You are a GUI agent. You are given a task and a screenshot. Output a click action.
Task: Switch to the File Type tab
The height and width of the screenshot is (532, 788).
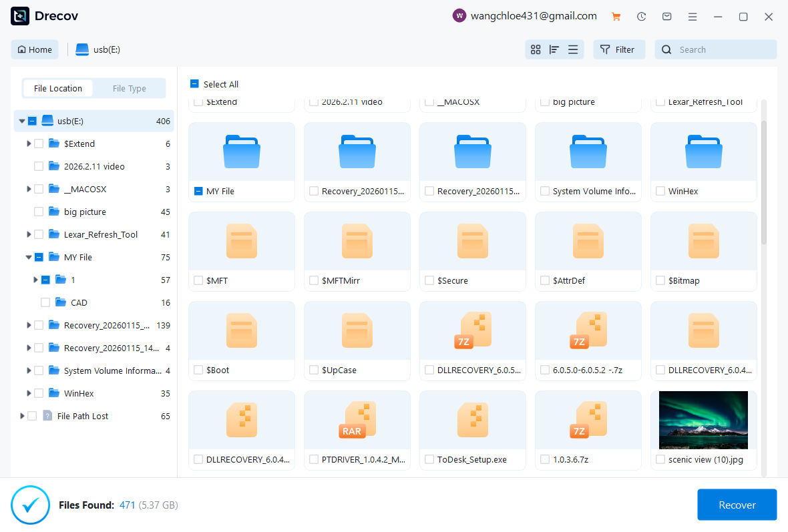tap(129, 88)
